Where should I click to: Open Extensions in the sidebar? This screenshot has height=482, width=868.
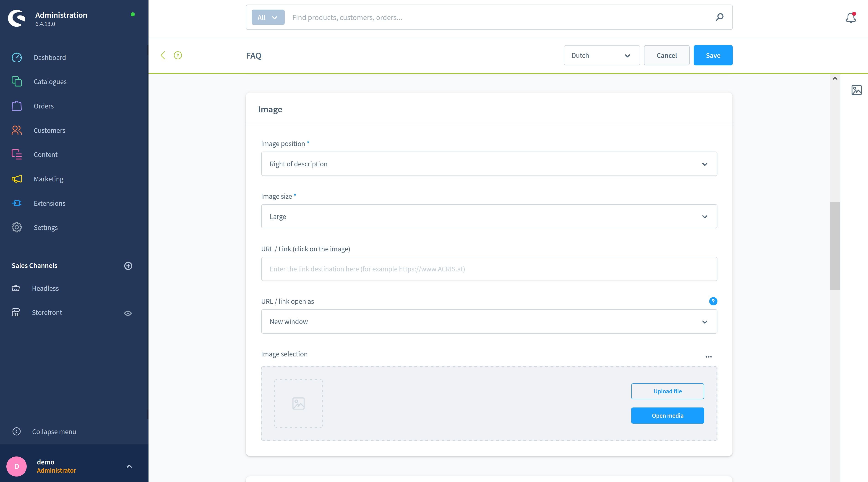pyautogui.click(x=50, y=203)
